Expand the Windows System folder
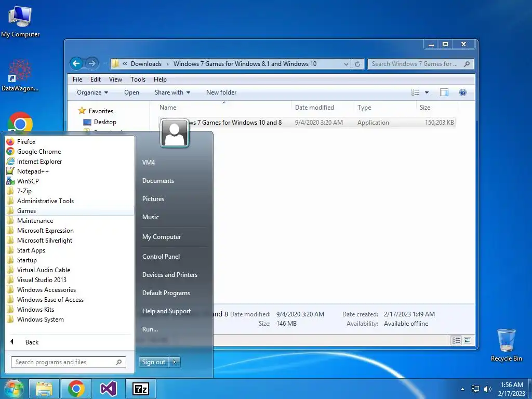Viewport: 532px width, 399px height. point(70,319)
